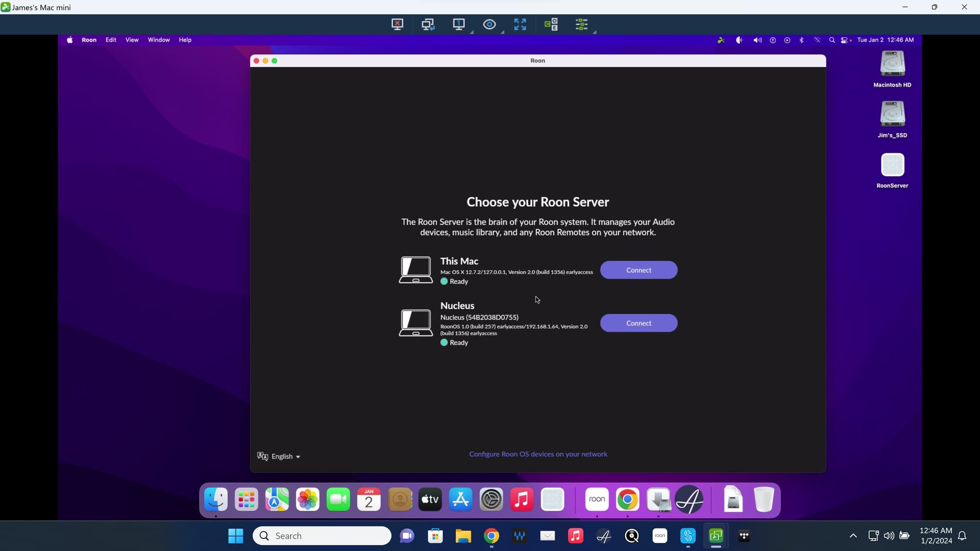Click the Nucleus laptop icon
The image size is (980, 551).
click(415, 323)
